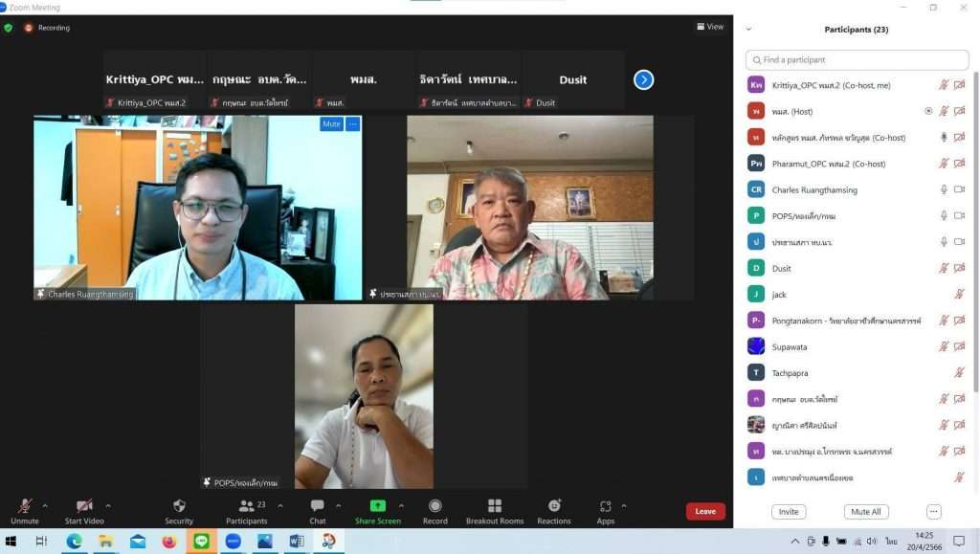Click the participants list vertical scrollbar

coord(975,230)
